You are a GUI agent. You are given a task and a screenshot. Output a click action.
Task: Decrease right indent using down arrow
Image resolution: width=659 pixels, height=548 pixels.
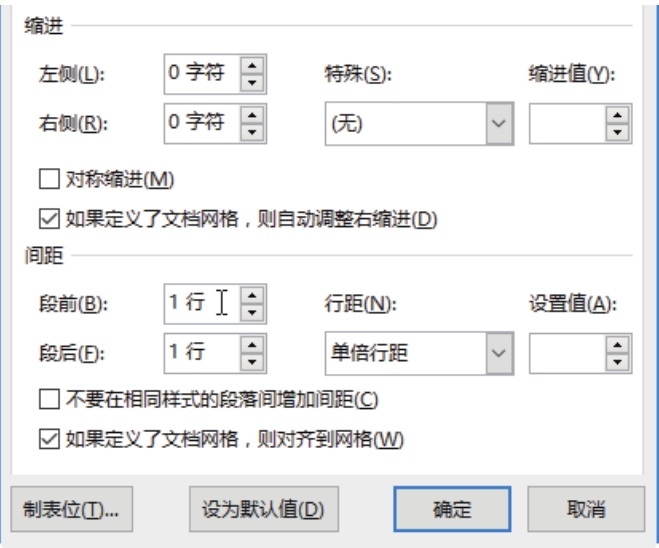point(252,132)
